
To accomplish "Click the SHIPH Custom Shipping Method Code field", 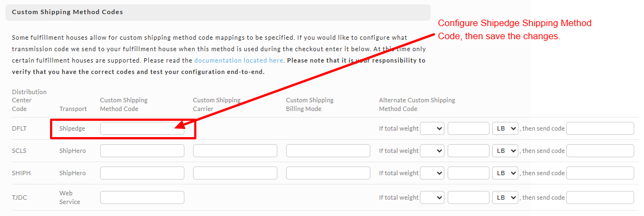I will pyautogui.click(x=142, y=173).
